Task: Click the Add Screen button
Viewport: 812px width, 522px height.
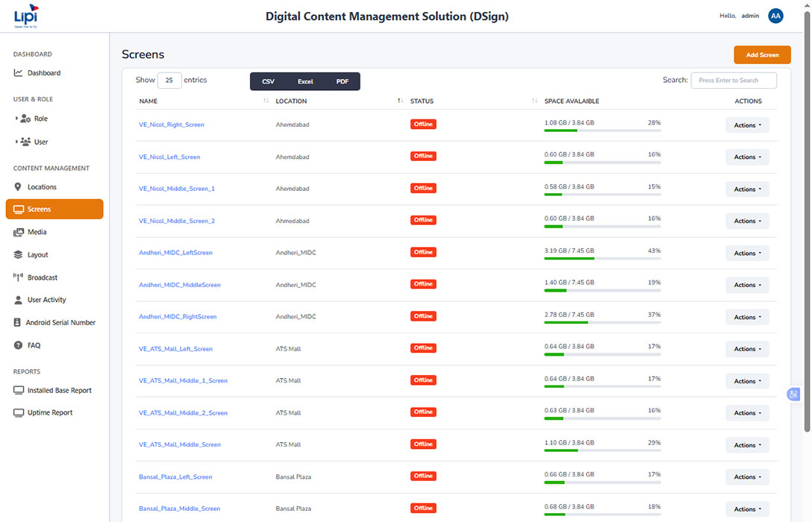Action: coord(762,55)
